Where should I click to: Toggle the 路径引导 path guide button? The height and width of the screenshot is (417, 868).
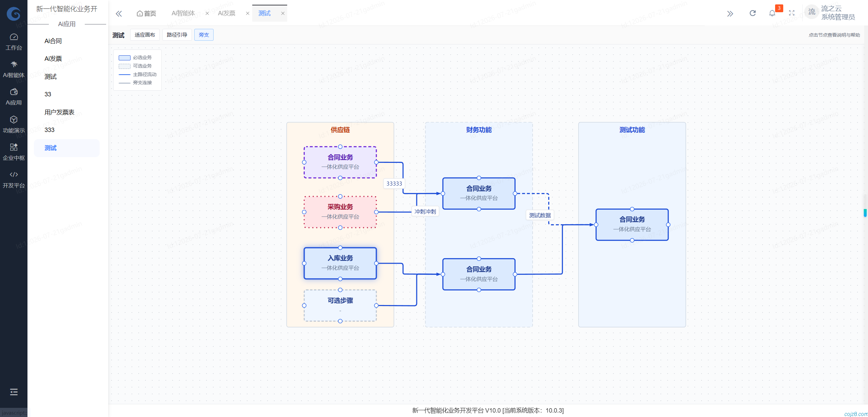point(177,35)
